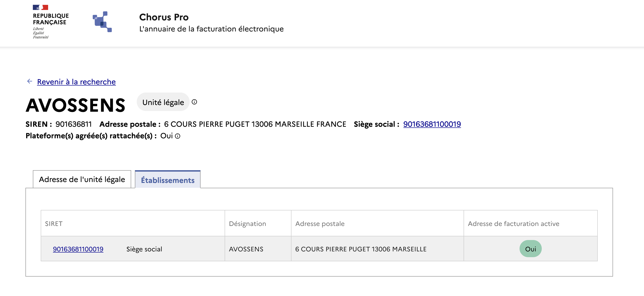Viewport: 644px width, 296px height.
Task: Select the Établissements tab
Action: (168, 180)
